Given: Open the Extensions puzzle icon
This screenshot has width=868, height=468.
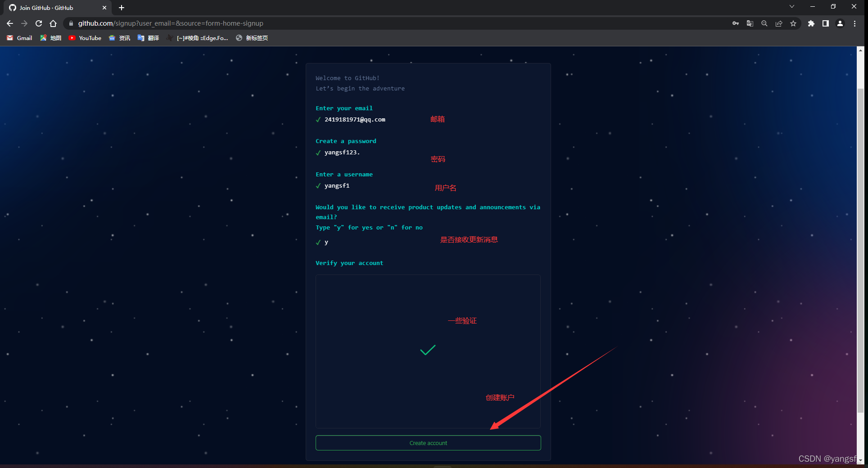Looking at the screenshot, I should click(811, 23).
